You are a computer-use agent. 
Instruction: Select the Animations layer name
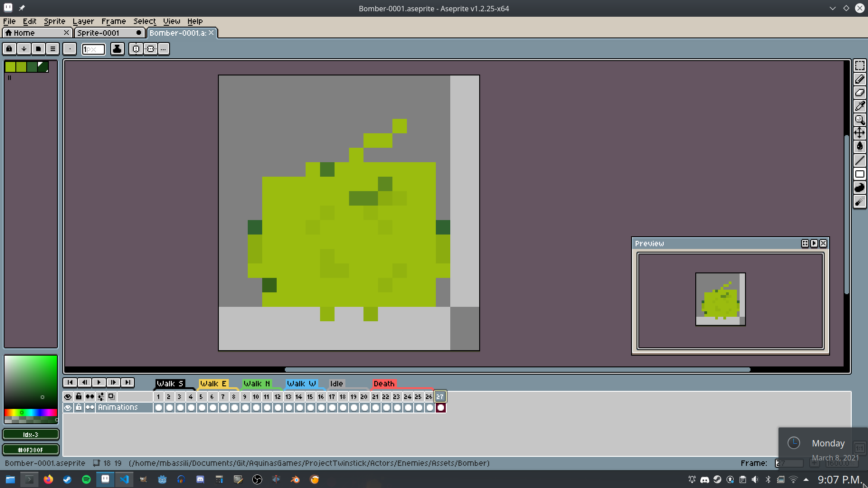pos(124,408)
